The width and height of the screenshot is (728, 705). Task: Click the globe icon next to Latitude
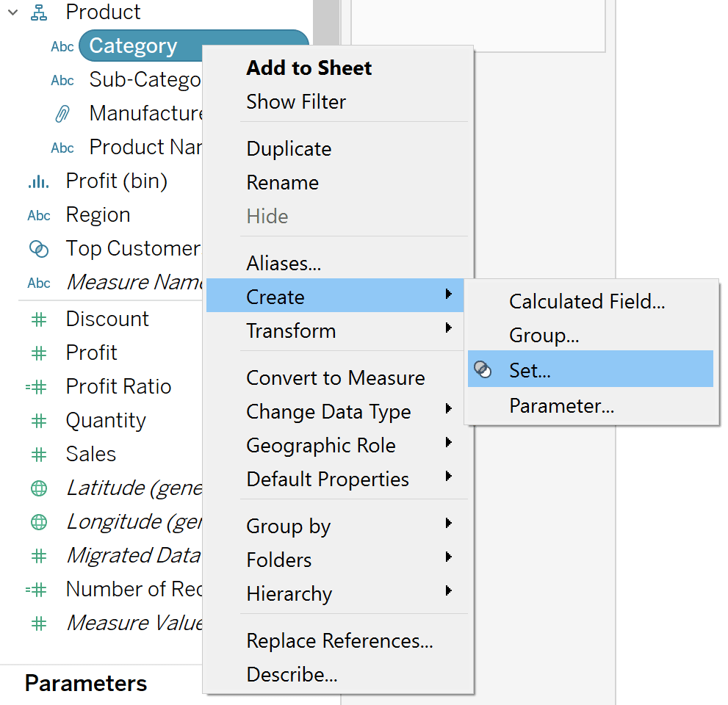pyautogui.click(x=38, y=488)
